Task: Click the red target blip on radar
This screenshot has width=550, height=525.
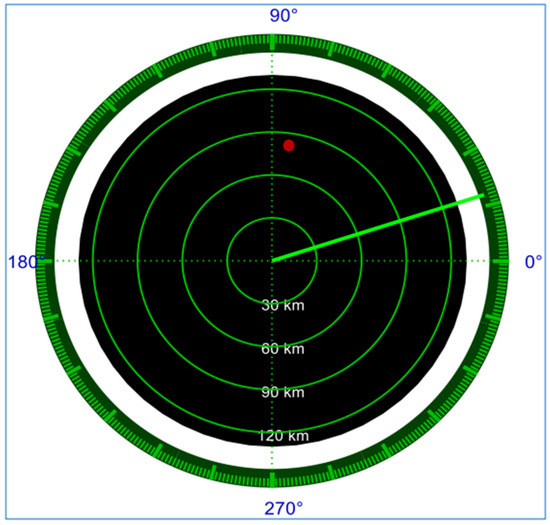Action: (288, 145)
